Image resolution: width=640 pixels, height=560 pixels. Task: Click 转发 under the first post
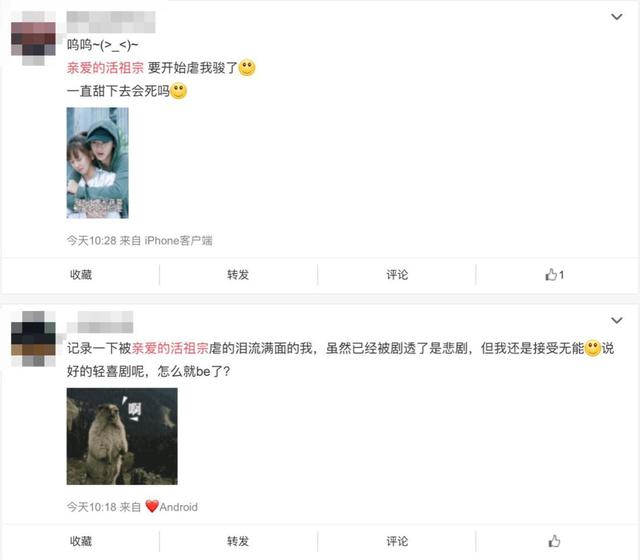tap(238, 275)
